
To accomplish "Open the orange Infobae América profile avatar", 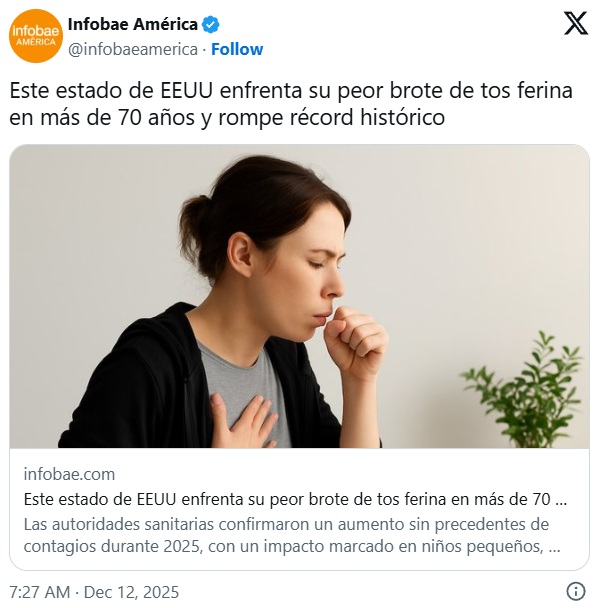I will pos(36,36).
